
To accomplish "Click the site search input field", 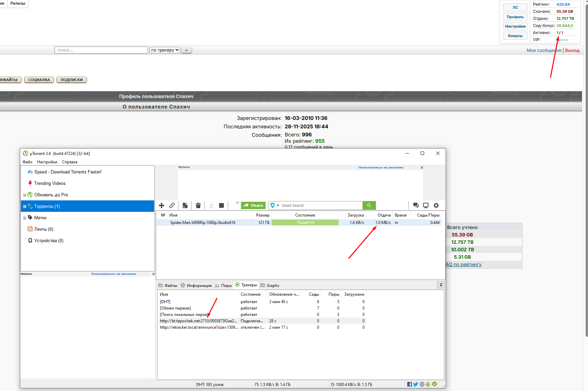I will (101, 50).
